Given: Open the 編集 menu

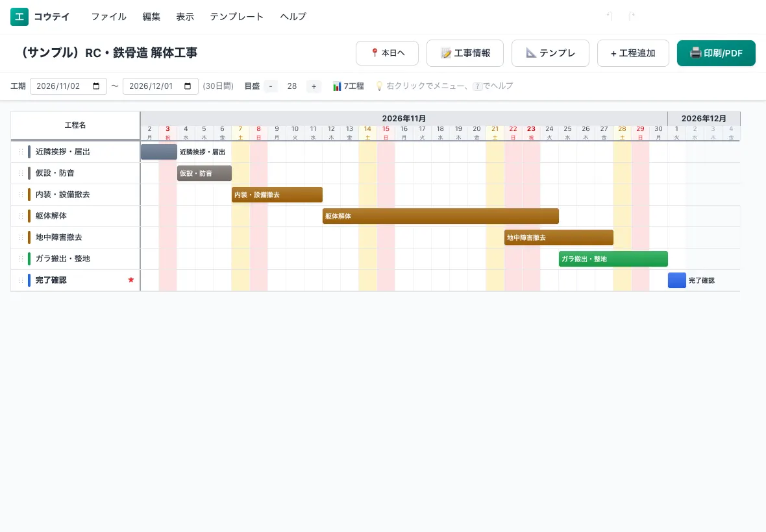Looking at the screenshot, I should click(151, 17).
